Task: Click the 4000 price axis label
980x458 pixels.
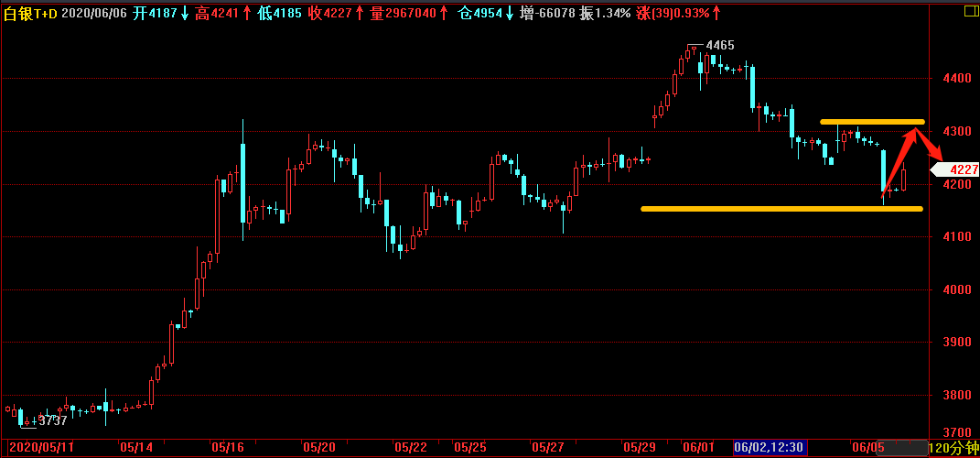Action: (x=958, y=289)
